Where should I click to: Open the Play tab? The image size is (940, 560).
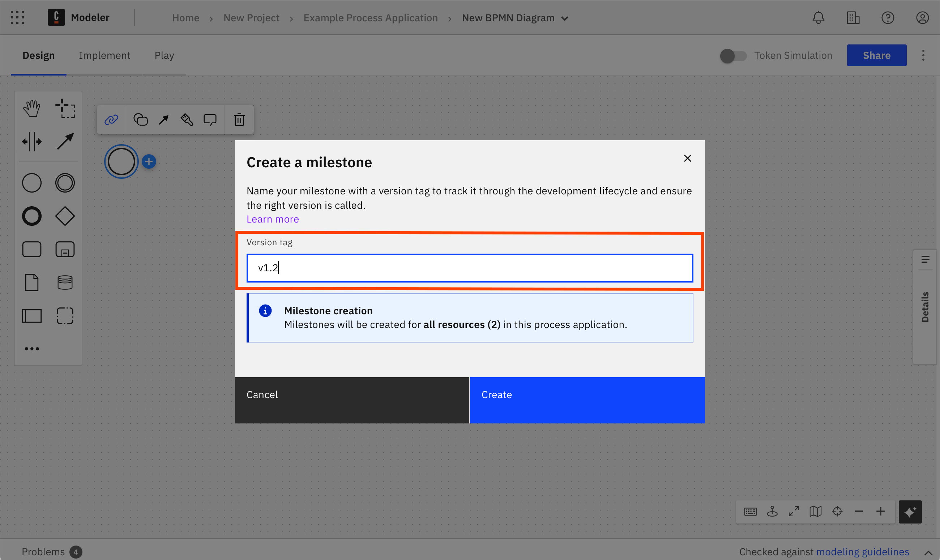point(164,55)
